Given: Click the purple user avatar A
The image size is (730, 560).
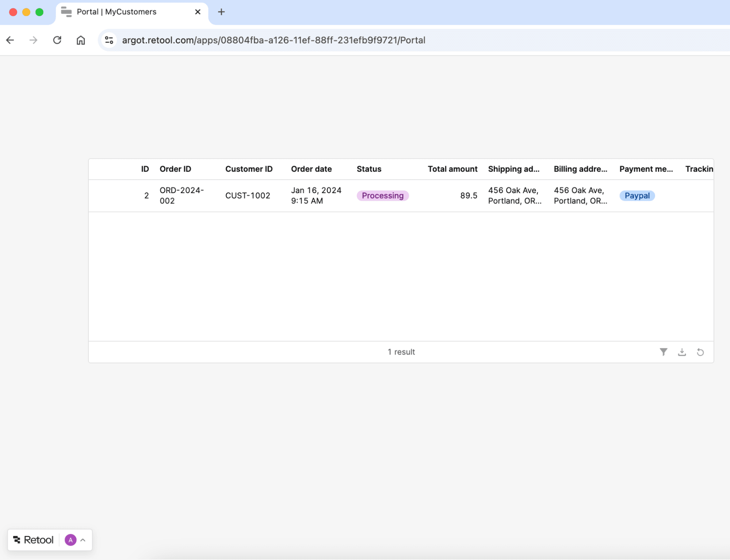Looking at the screenshot, I should coord(70,540).
